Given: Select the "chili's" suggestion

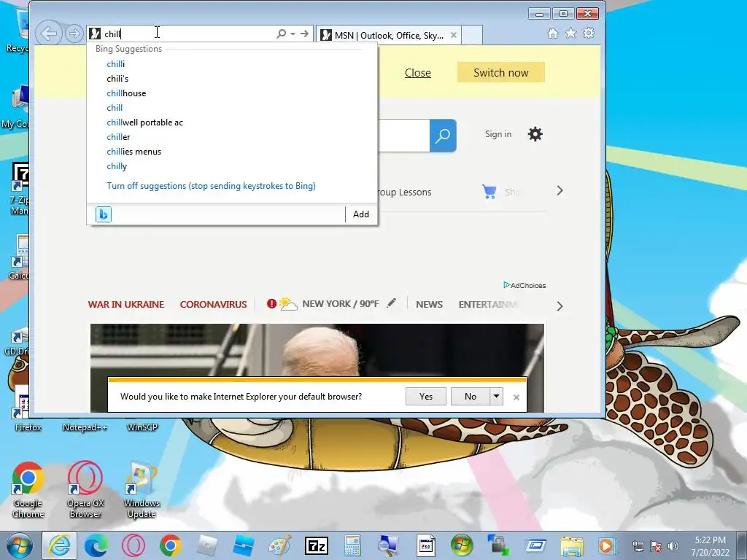Looking at the screenshot, I should coord(117,79).
